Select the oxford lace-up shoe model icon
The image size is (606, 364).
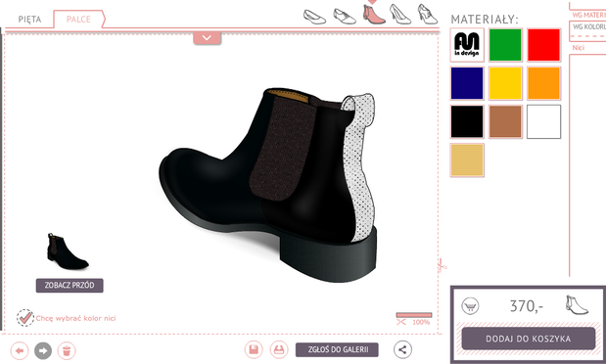[x=345, y=17]
